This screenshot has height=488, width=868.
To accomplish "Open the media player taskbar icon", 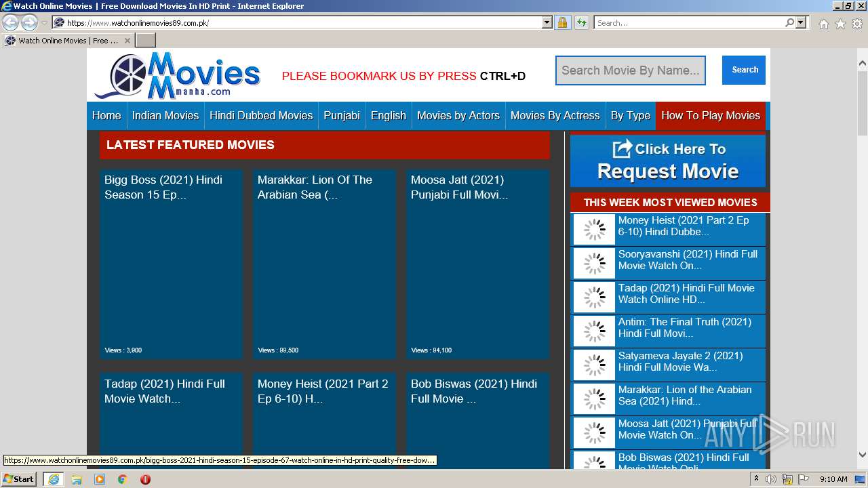I will click(100, 479).
